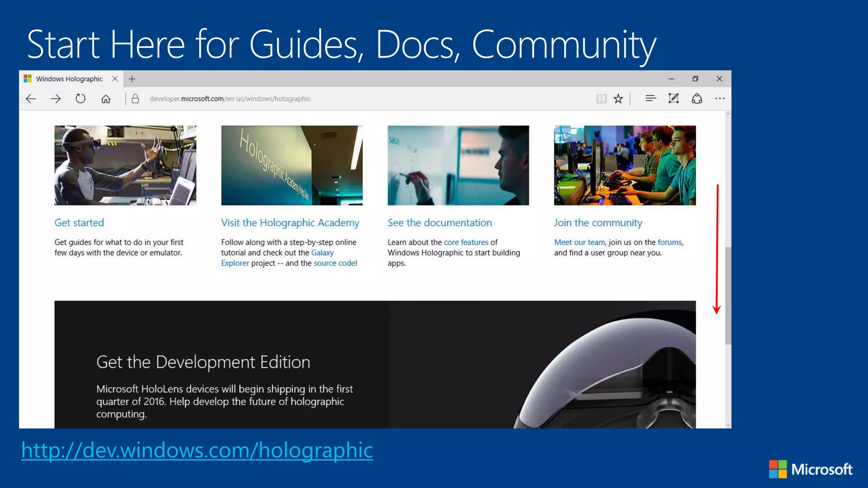Minimize the Edge browser window
Screen dimensions: 868x488
pos(671,79)
